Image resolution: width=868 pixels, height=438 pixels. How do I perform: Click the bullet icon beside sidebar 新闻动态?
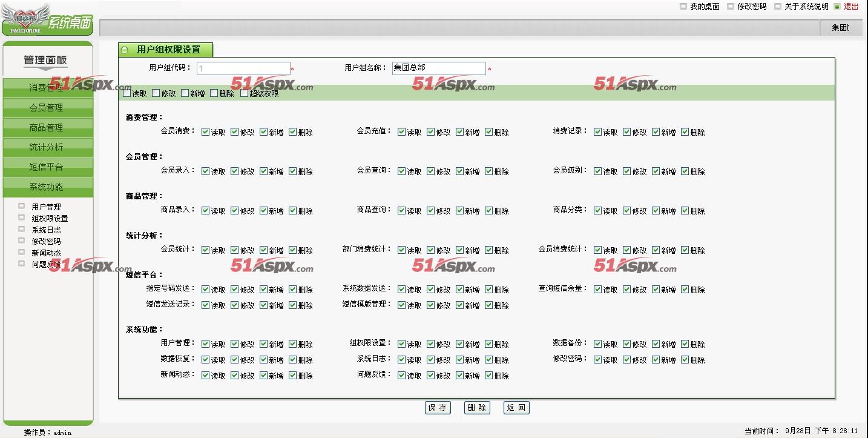coord(22,252)
